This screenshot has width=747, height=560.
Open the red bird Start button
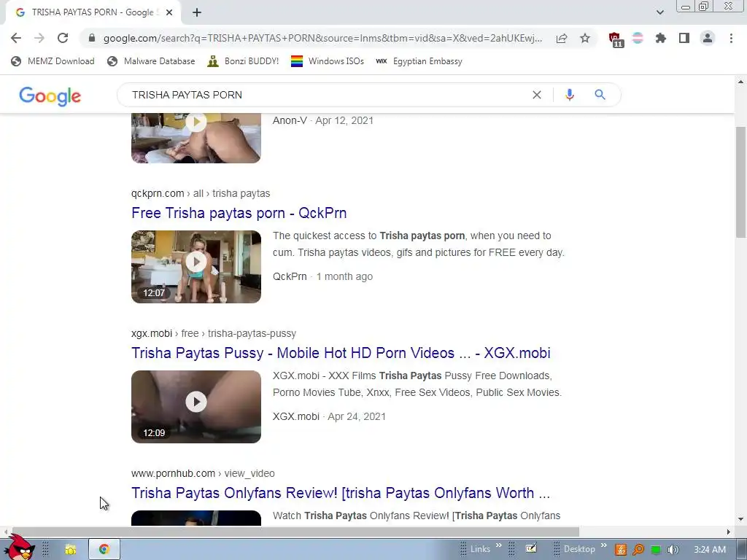(19, 547)
